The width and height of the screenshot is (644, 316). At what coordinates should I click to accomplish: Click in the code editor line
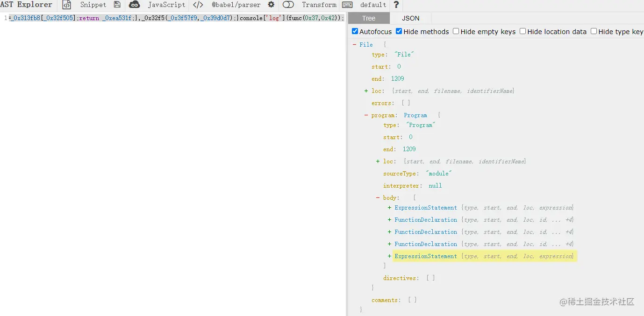pos(177,18)
